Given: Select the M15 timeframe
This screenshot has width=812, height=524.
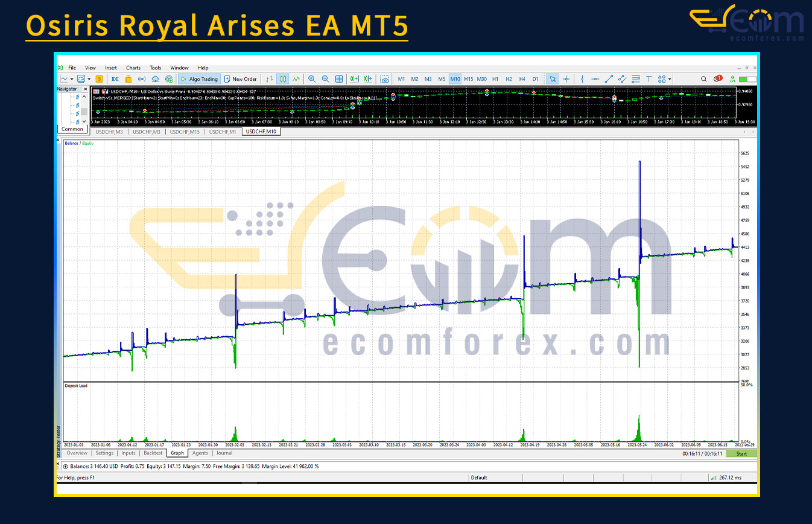Looking at the screenshot, I should point(468,79).
